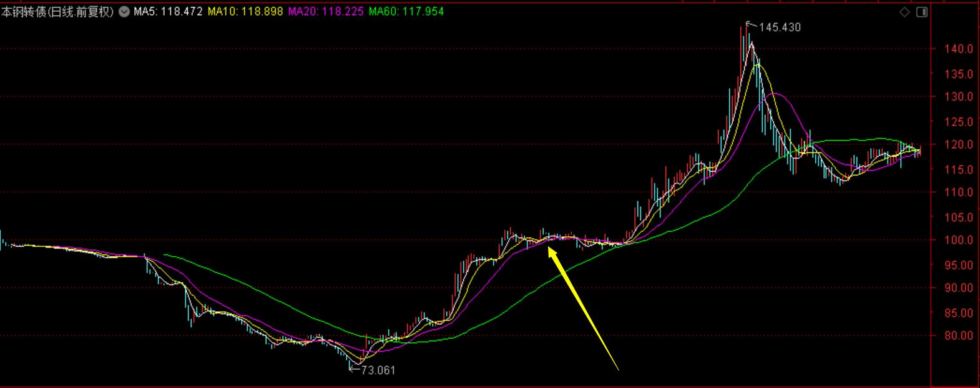Select the magenta MA20 indicator label

[326, 11]
